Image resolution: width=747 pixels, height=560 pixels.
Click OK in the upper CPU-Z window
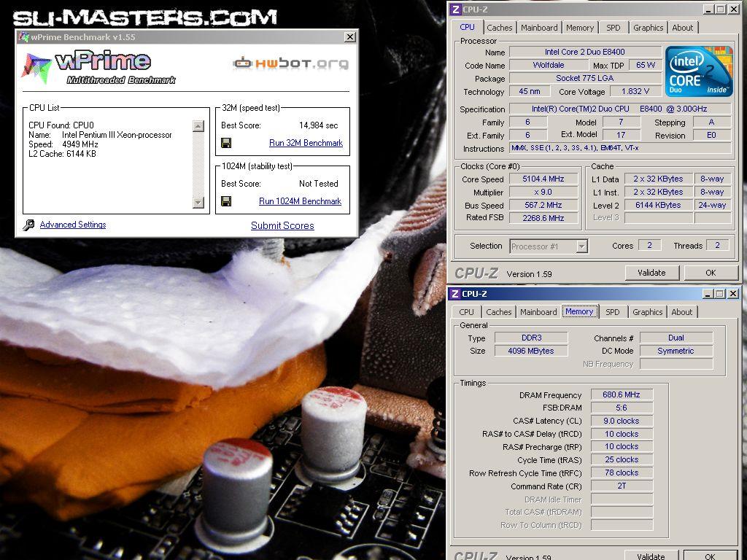[711, 273]
